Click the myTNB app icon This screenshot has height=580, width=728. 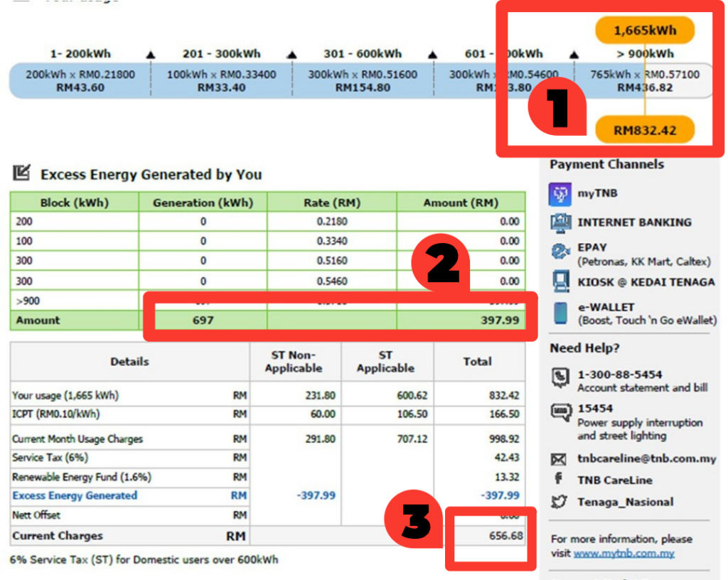[560, 194]
